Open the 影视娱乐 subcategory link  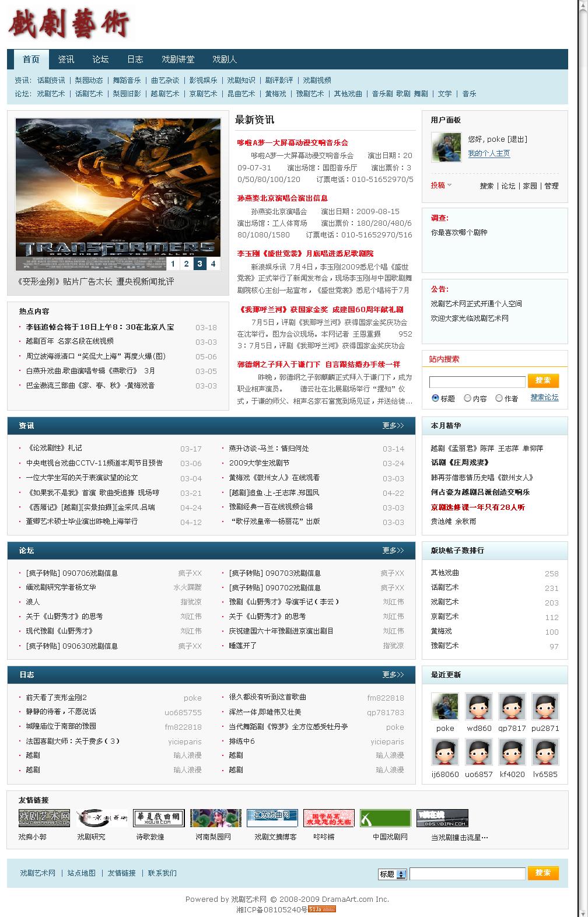click(203, 80)
